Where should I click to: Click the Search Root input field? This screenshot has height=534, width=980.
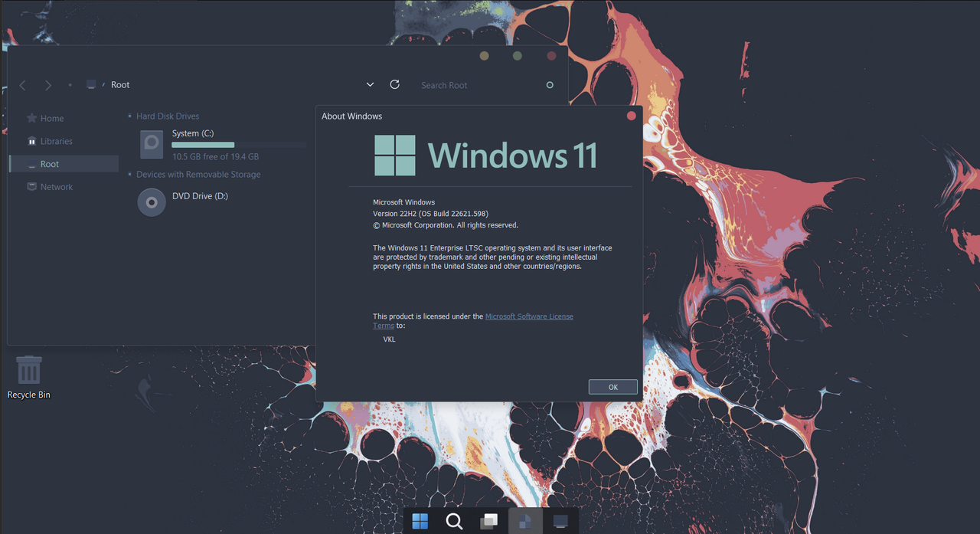pos(479,85)
